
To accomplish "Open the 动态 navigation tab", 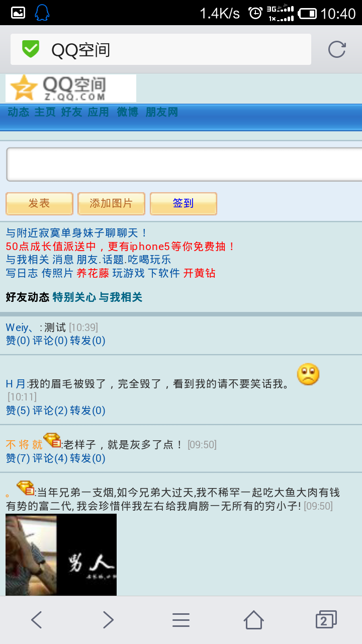I will click(18, 112).
